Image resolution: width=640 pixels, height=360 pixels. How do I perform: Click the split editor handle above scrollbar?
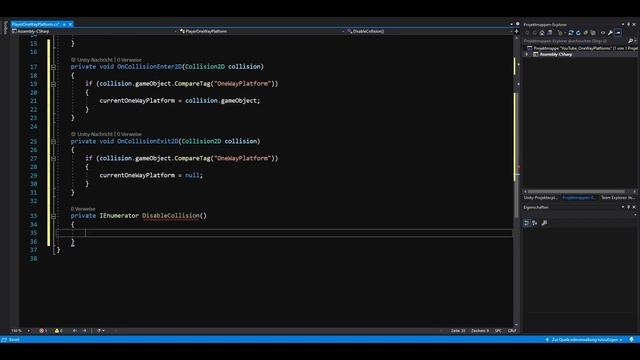click(x=516, y=31)
